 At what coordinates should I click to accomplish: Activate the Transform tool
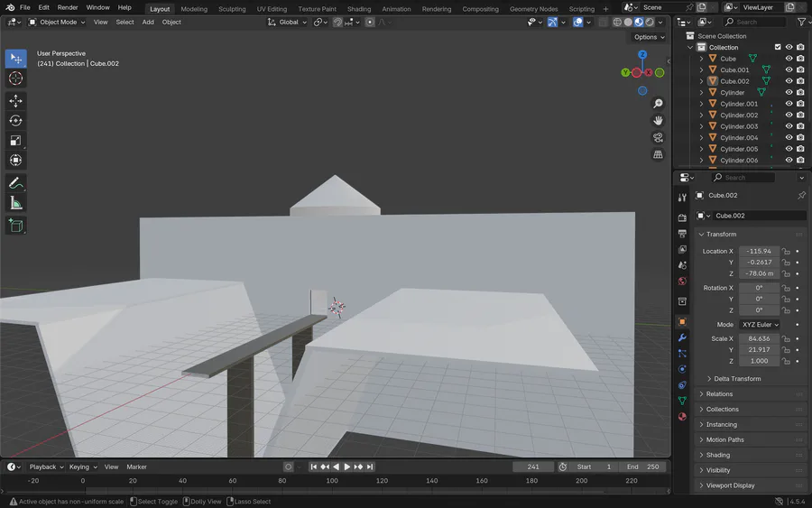15,160
